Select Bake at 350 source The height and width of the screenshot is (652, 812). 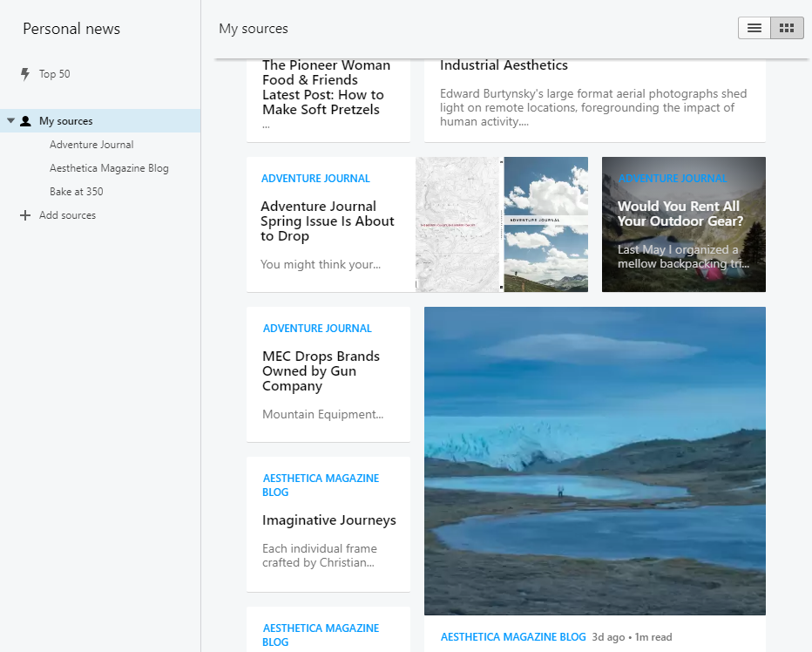pyautogui.click(x=77, y=192)
